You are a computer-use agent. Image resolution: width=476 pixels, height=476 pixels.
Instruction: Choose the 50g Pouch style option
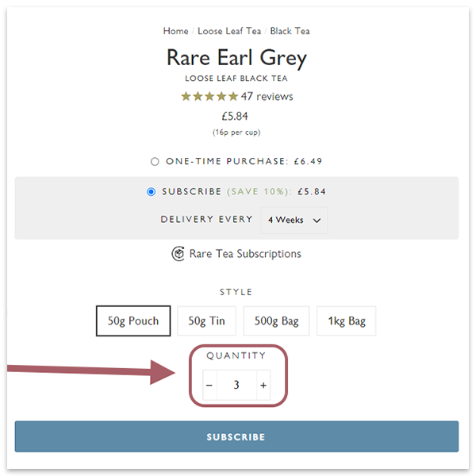[133, 321]
